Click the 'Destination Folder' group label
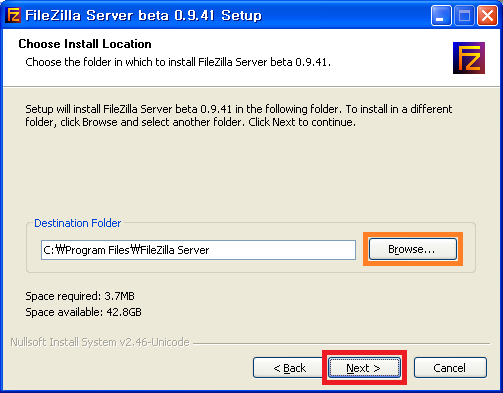 pos(78,223)
